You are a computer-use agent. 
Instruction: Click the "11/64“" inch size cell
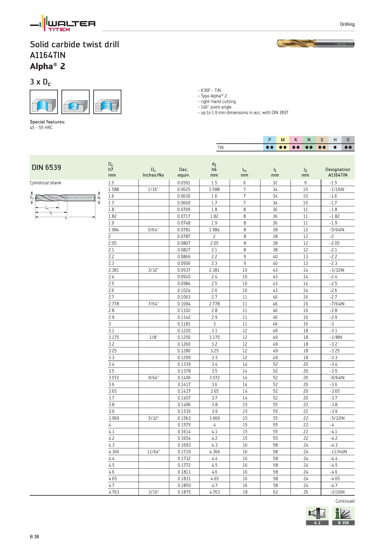coord(154,452)
